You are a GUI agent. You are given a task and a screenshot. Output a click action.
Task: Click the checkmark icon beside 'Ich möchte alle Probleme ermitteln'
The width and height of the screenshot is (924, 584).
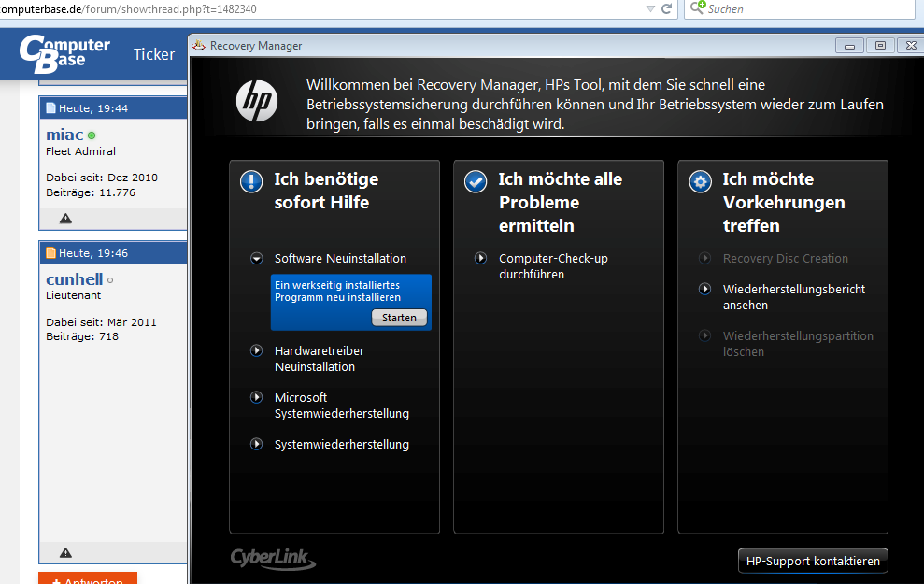click(476, 181)
